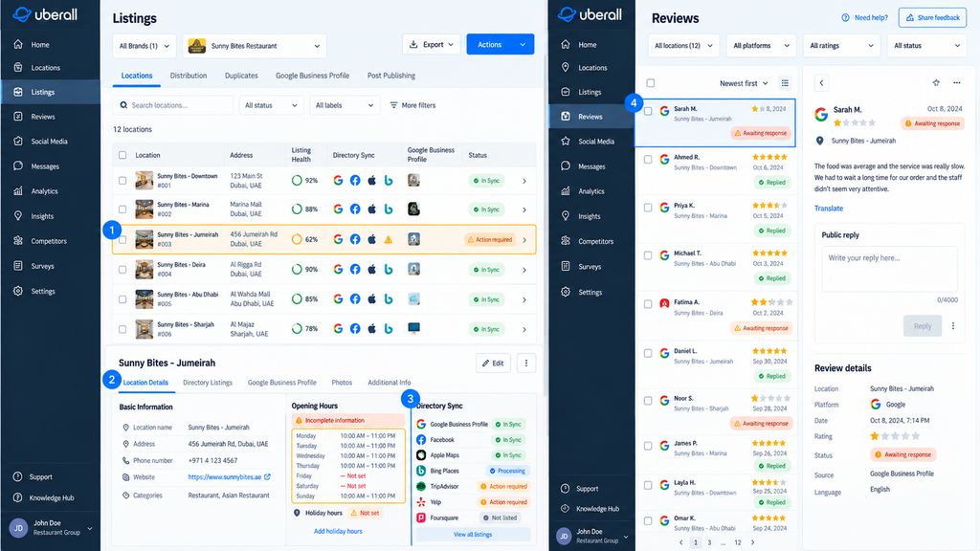Open the review detail three-dot menu
980x551 pixels.
957,83
